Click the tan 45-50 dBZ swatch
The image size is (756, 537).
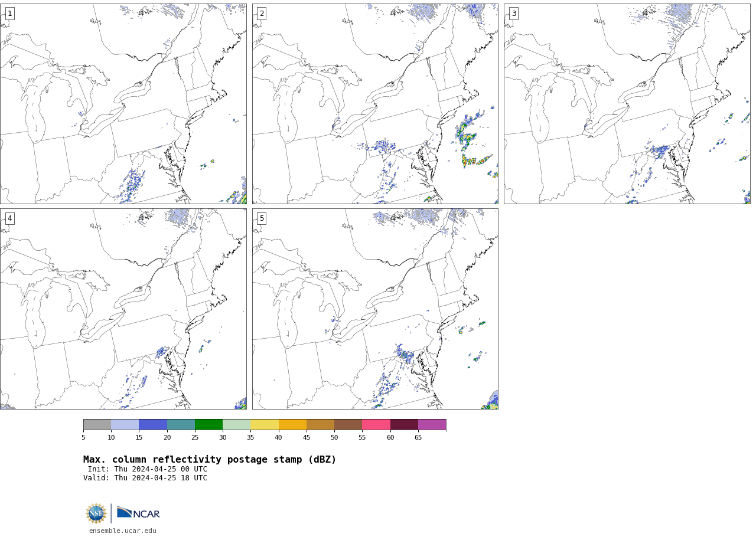pyautogui.click(x=320, y=425)
